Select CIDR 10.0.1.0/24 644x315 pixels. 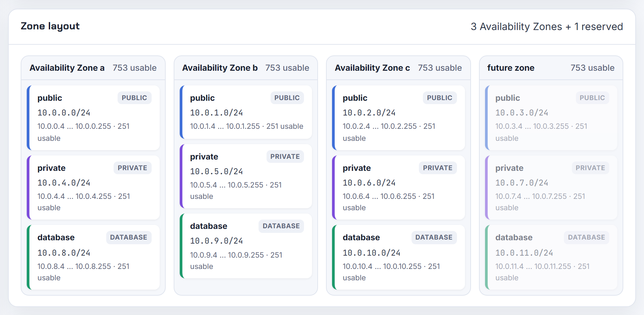pyautogui.click(x=216, y=113)
